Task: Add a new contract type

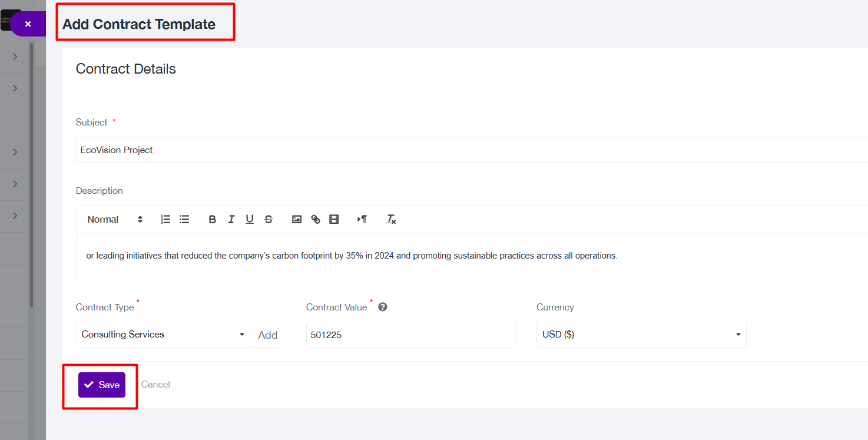Action: [x=268, y=335]
